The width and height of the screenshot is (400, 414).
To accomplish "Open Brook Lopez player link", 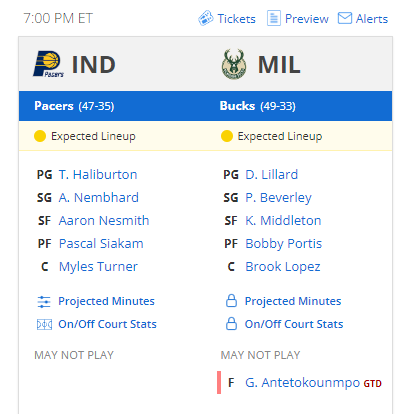I will (283, 267).
